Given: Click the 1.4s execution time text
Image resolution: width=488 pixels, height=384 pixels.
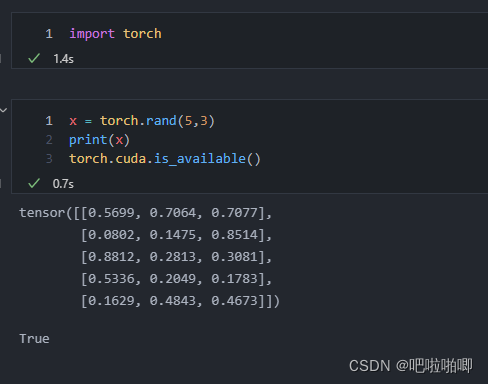Looking at the screenshot, I should 63,59.
